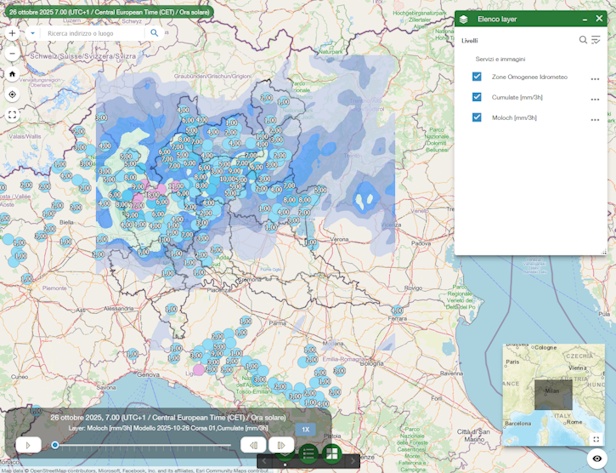Zoom out of the map
Image resolution: width=616 pixels, height=473 pixels.
click(12, 52)
